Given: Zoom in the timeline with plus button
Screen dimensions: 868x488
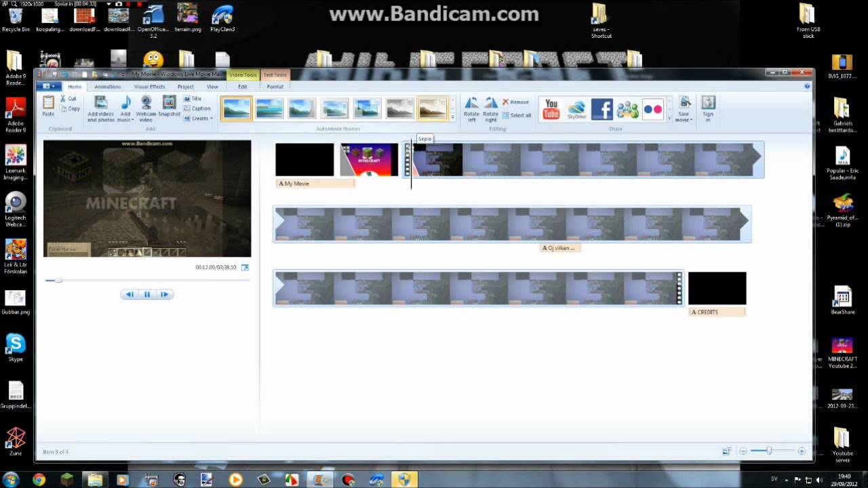Looking at the screenshot, I should pos(802,451).
